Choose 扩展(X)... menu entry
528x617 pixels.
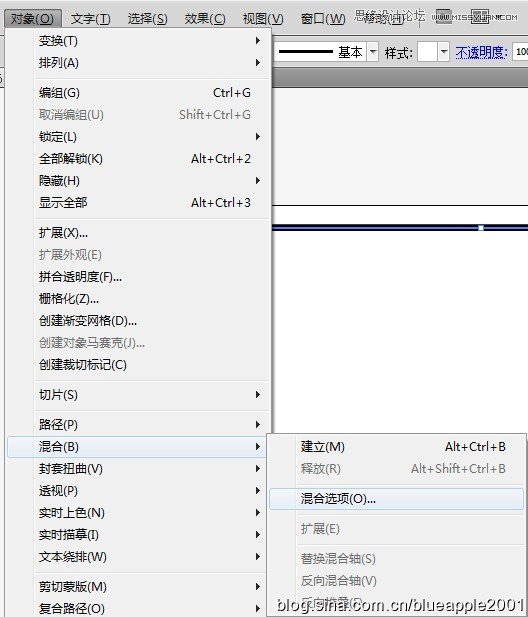[x=151, y=233]
